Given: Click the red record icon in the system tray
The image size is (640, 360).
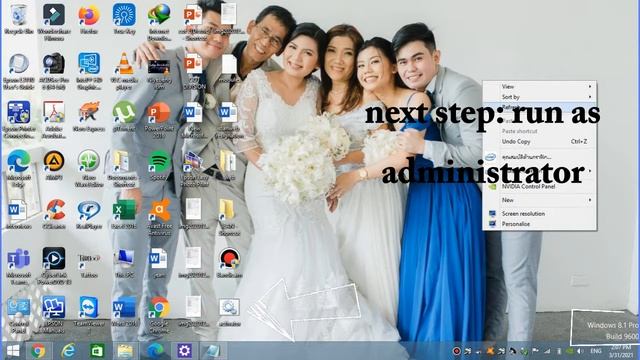Looking at the screenshot, I should click(x=456, y=351).
